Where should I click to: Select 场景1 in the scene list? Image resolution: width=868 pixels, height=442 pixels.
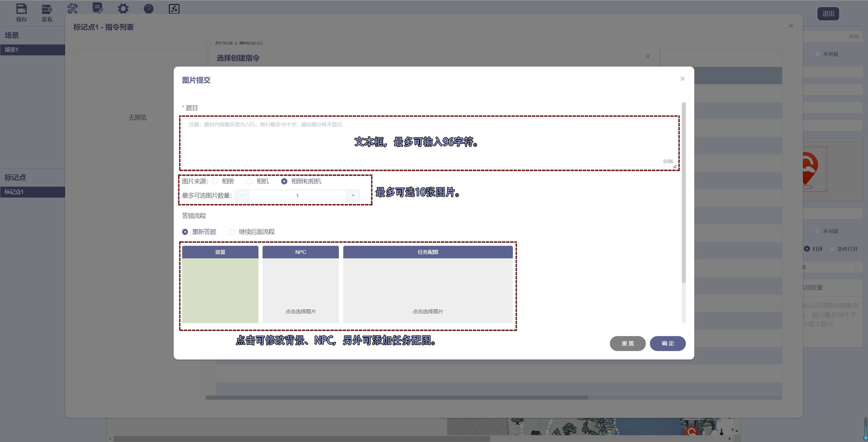(x=32, y=49)
